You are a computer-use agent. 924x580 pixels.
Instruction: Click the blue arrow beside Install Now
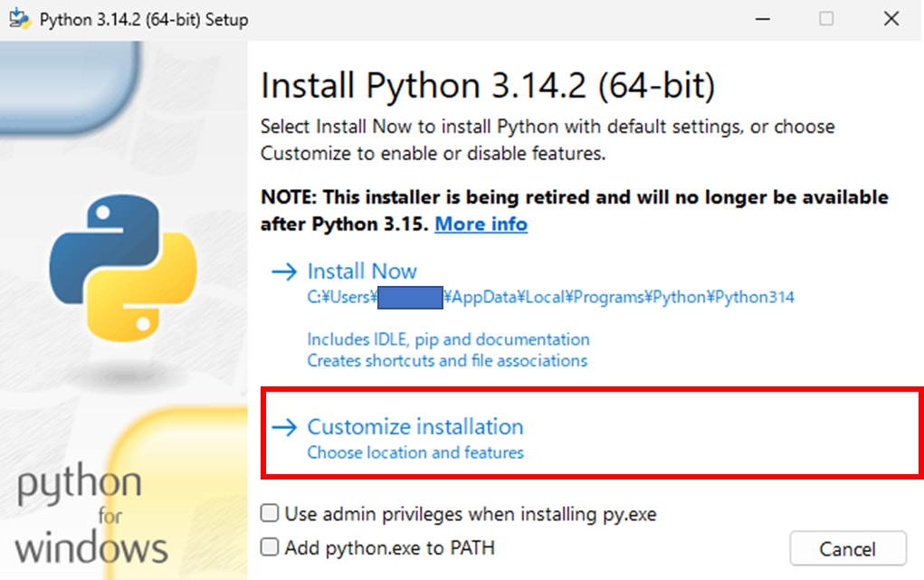click(x=285, y=271)
